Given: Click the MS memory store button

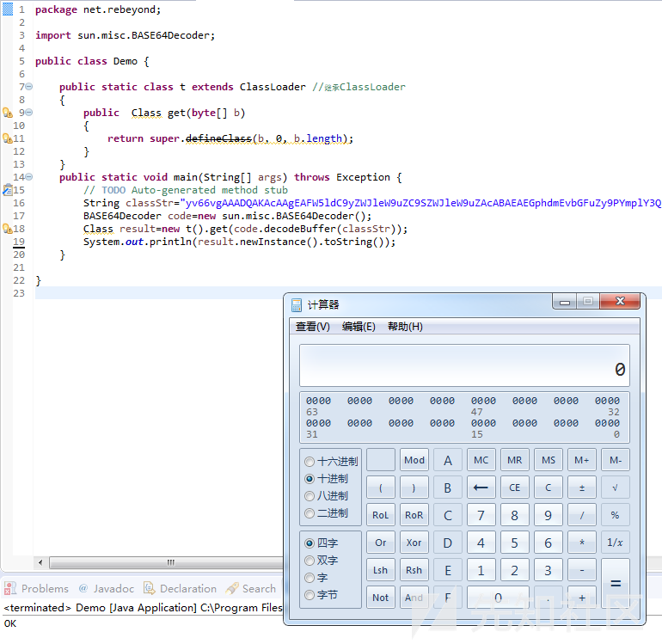Looking at the screenshot, I should (x=548, y=460).
